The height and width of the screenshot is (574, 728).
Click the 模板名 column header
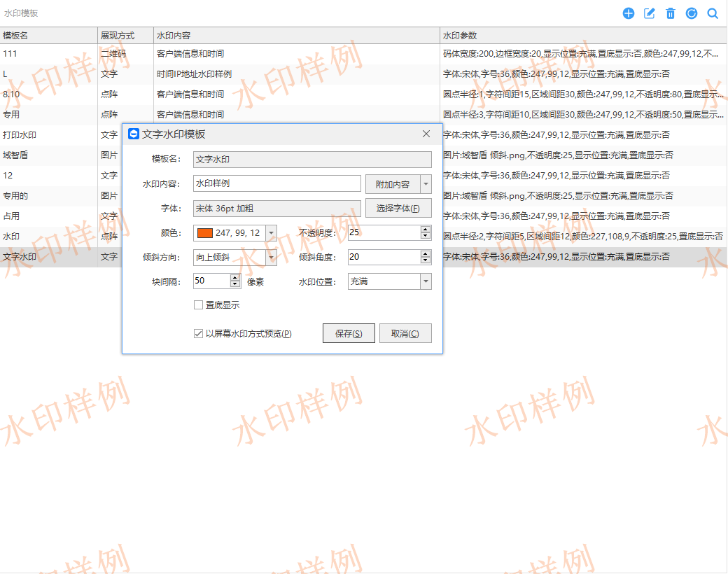tap(49, 35)
